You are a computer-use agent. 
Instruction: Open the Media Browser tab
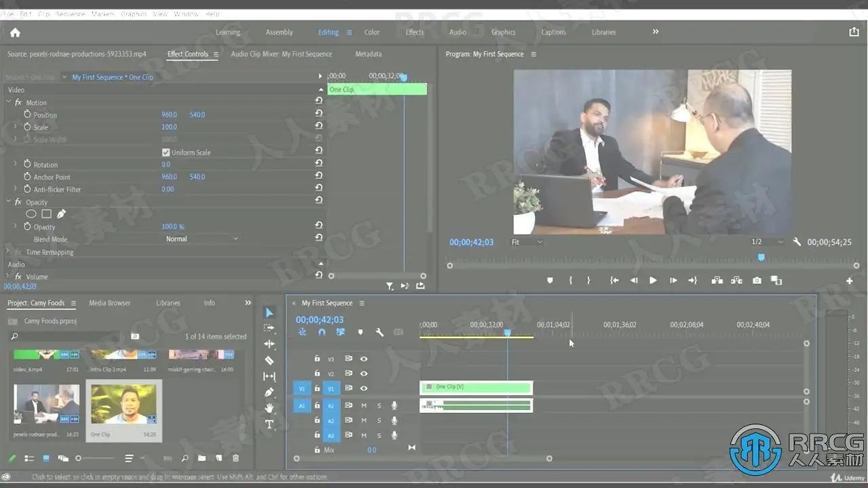coord(110,303)
